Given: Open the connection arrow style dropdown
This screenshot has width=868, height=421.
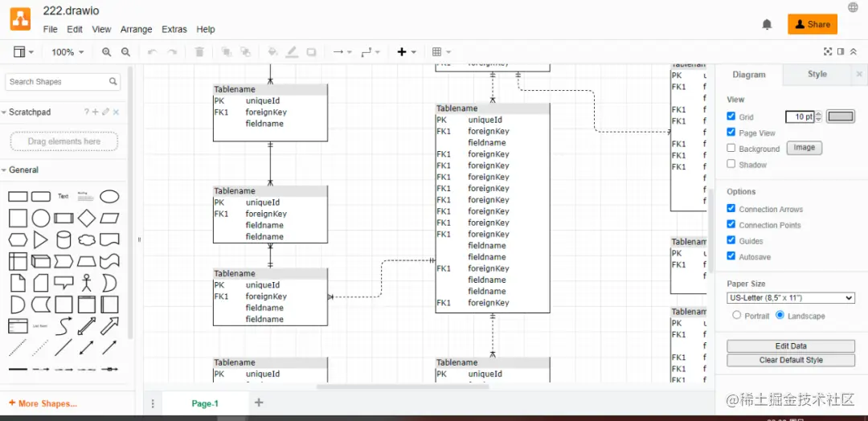Looking at the screenshot, I should [342, 52].
